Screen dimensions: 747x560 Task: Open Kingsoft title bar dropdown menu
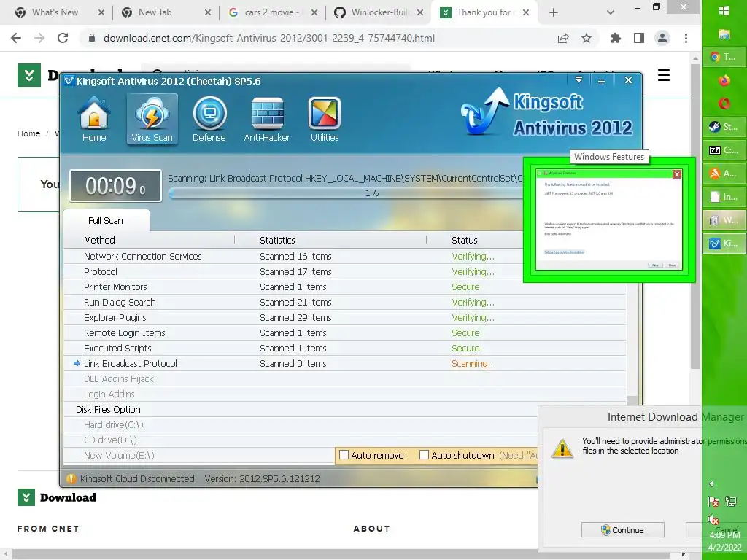coord(578,80)
